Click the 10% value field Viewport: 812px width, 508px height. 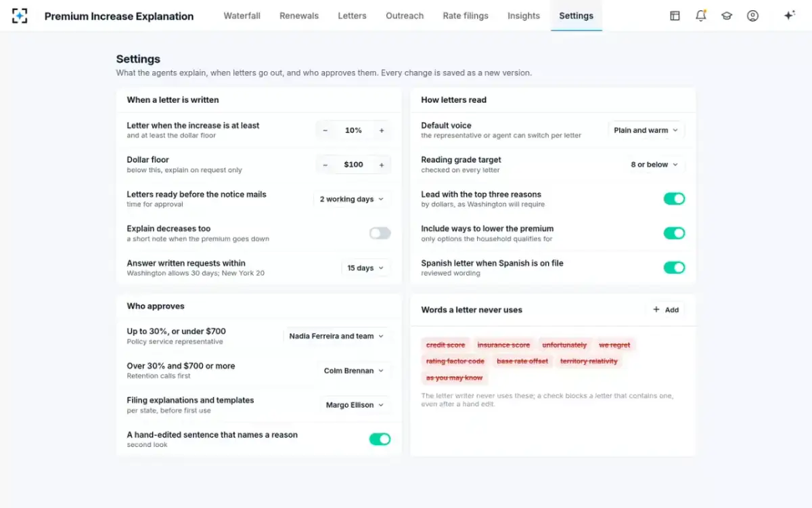pyautogui.click(x=353, y=130)
